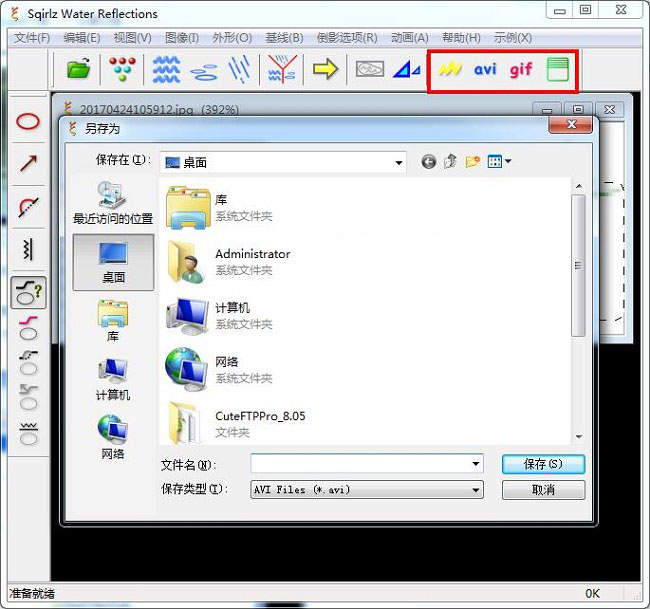Screen dimensions: 650x609
Task: Create a new folder in save dialog
Action: [x=473, y=161]
